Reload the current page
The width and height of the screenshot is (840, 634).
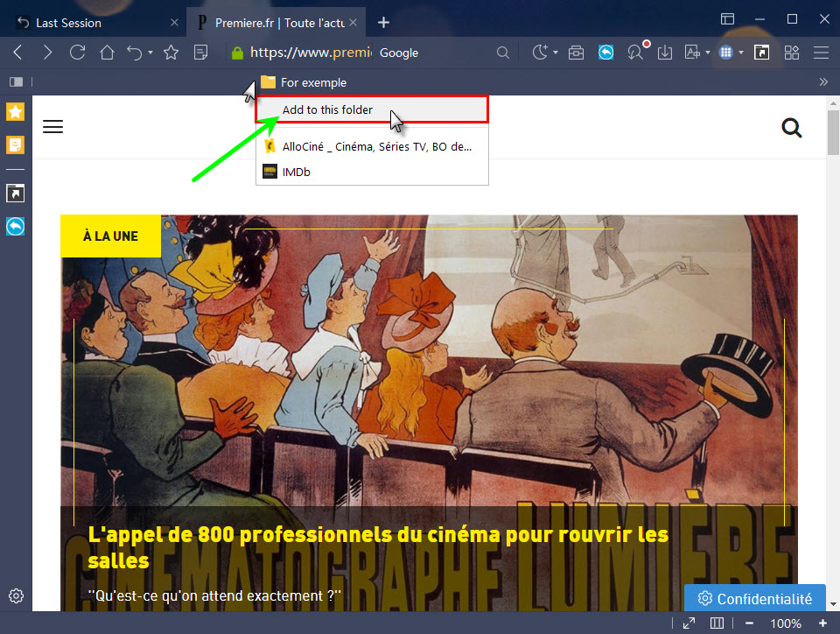pyautogui.click(x=78, y=53)
